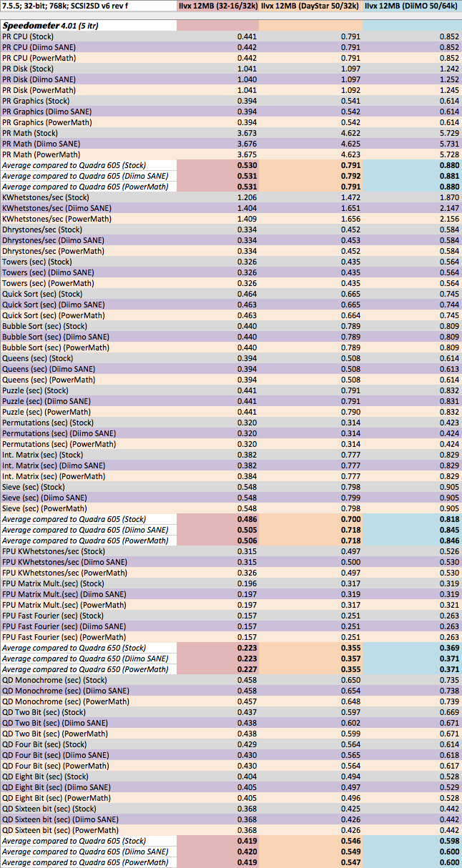Click the 0.453 Dhrystones value

(350, 240)
